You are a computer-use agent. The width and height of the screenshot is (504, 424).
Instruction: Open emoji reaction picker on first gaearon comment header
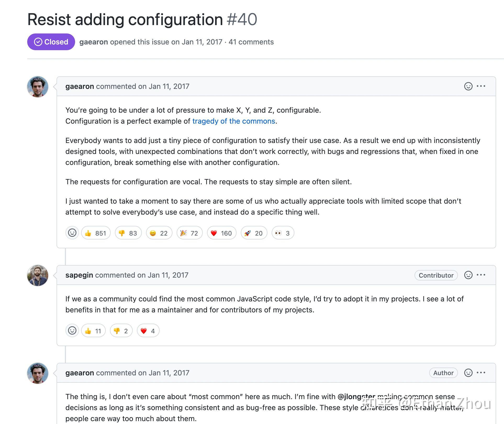(468, 86)
